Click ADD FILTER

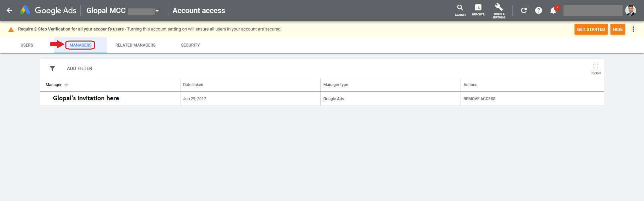pyautogui.click(x=79, y=68)
